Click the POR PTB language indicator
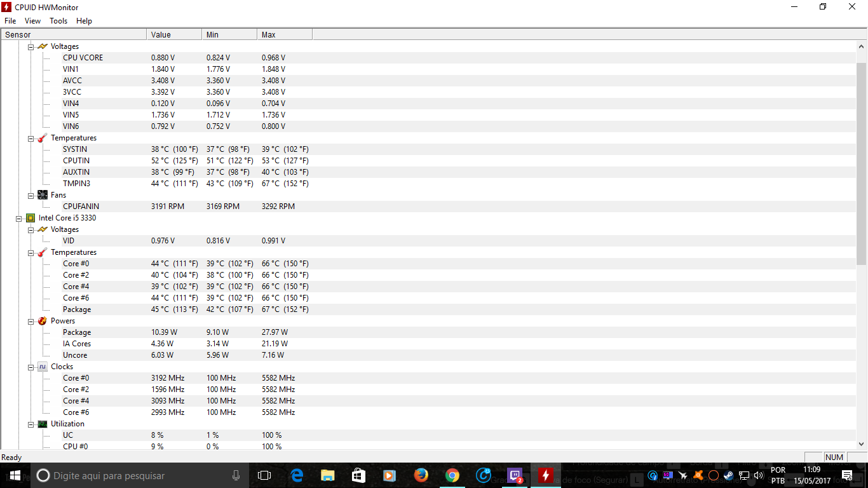 click(778, 475)
